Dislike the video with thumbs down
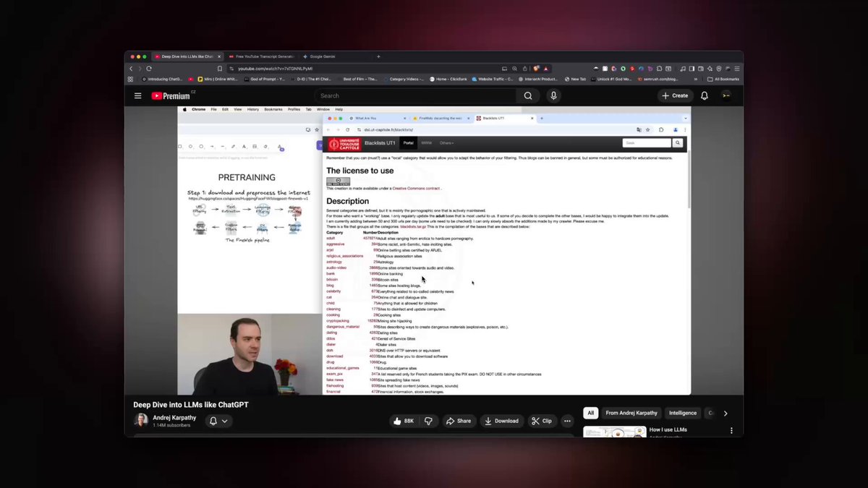Image resolution: width=868 pixels, height=488 pixels. [x=428, y=421]
